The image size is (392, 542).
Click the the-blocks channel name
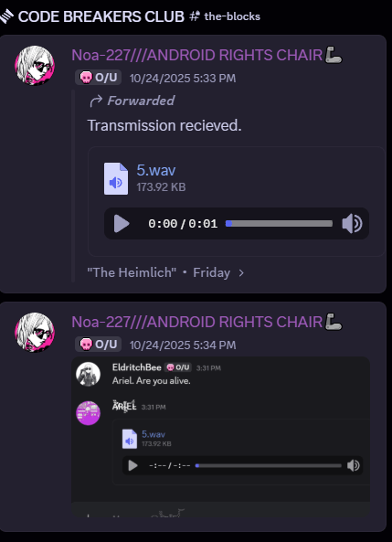(232, 16)
